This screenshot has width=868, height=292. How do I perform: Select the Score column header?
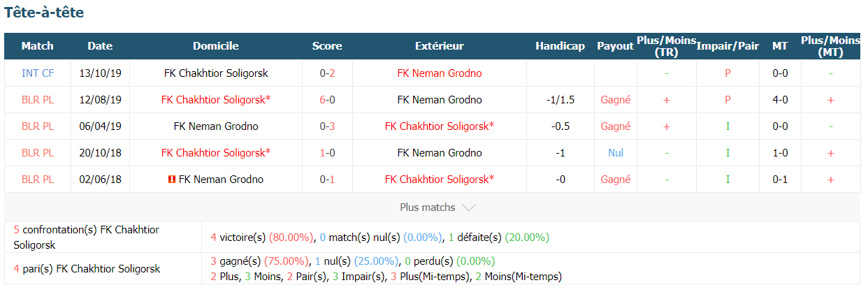(x=327, y=46)
